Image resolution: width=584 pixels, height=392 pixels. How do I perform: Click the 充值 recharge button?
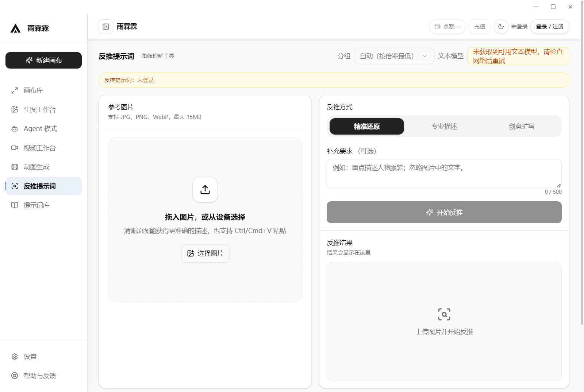[480, 27]
